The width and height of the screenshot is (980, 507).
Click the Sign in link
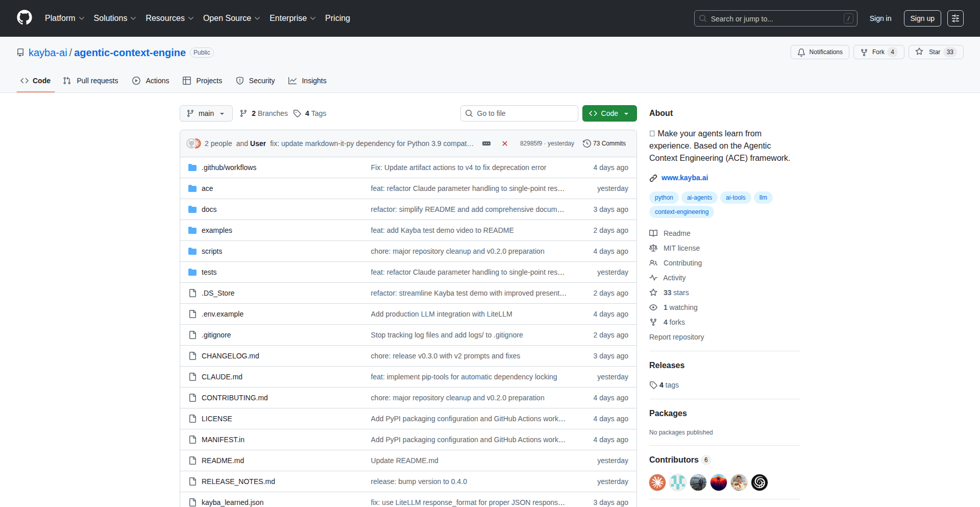pyautogui.click(x=880, y=18)
